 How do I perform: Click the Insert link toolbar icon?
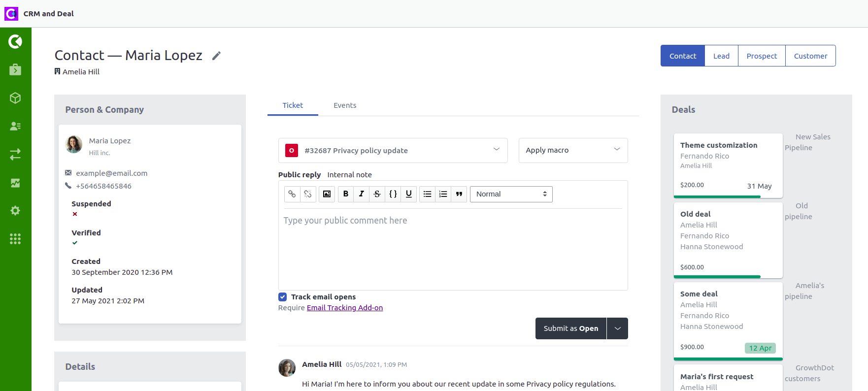coord(292,194)
